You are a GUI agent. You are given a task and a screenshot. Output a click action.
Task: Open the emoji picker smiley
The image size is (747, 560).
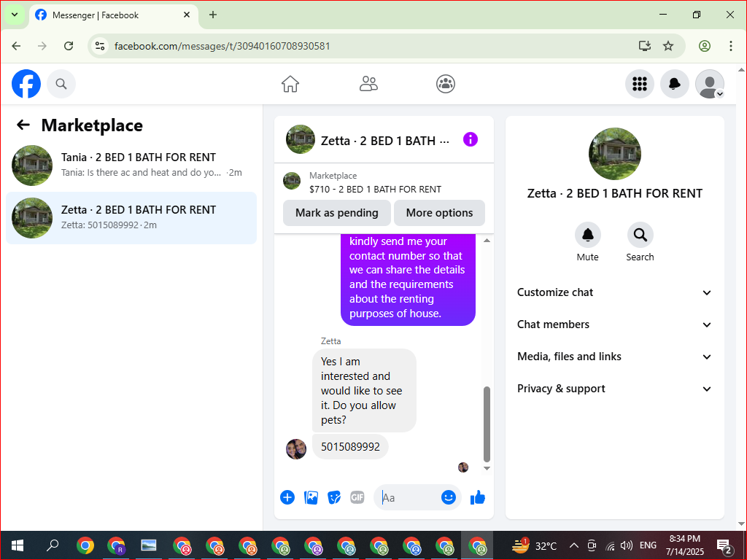(x=449, y=497)
